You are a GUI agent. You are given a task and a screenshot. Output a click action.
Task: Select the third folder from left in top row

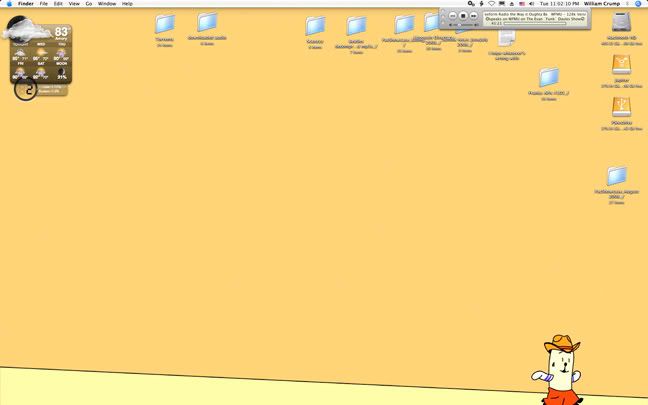[x=315, y=26]
